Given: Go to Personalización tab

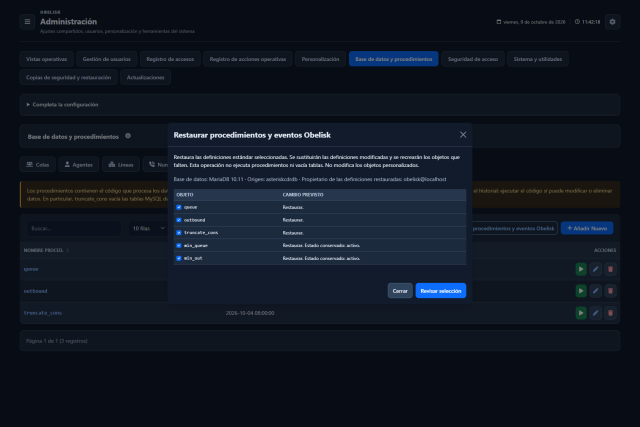Looking at the screenshot, I should click(x=320, y=59).
